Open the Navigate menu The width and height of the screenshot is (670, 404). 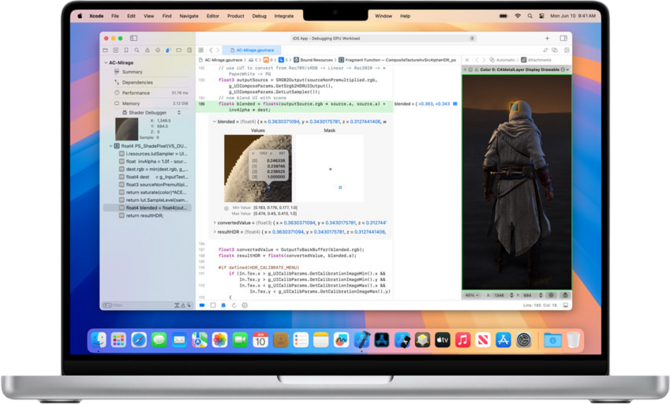(189, 16)
